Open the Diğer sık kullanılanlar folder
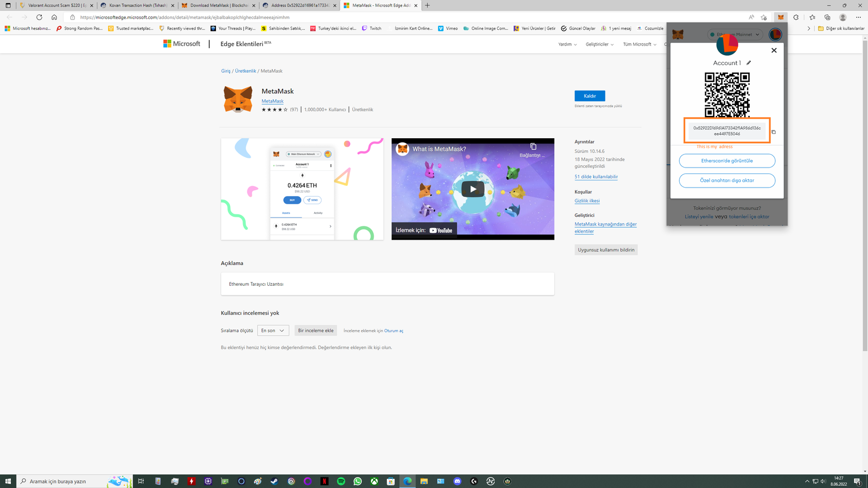The height and width of the screenshot is (488, 868). (841, 28)
